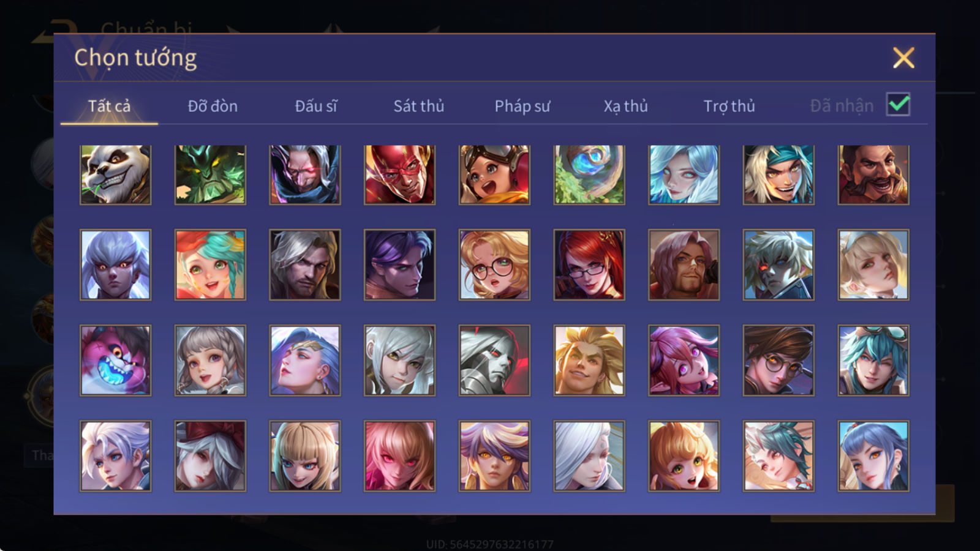980x551 pixels.
Task: Select the purple grinning cat hero
Action: (115, 360)
